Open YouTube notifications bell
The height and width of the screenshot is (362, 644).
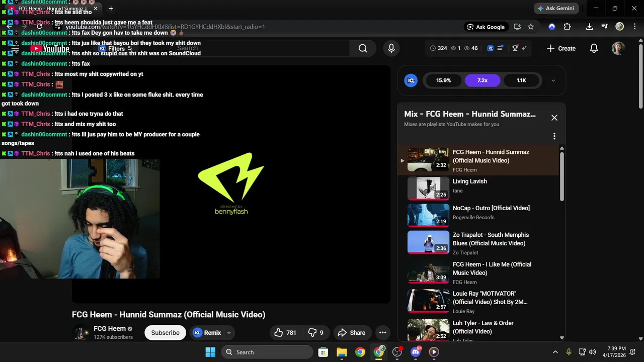click(x=594, y=48)
